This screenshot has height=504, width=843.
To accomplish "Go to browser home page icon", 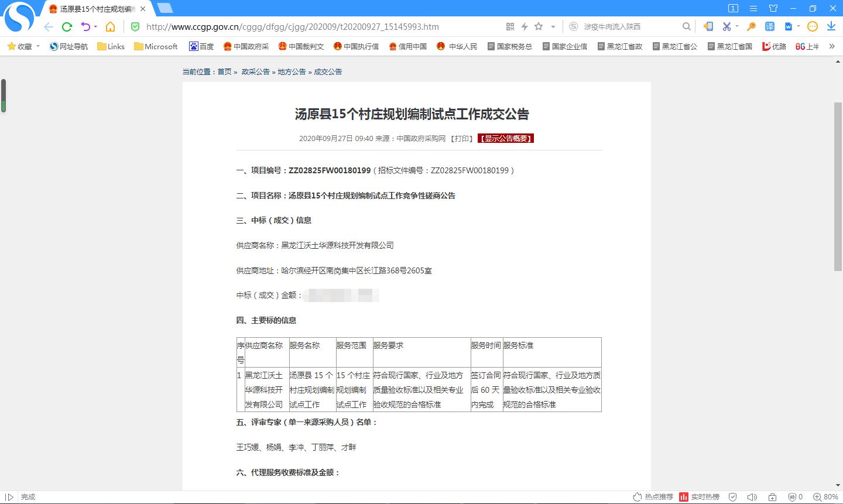I will 110,27.
